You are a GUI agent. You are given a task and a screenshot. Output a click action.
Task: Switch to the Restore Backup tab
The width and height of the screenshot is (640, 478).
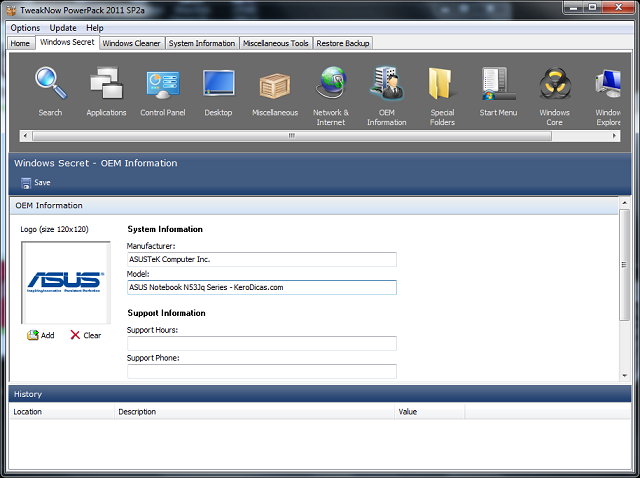click(x=343, y=43)
